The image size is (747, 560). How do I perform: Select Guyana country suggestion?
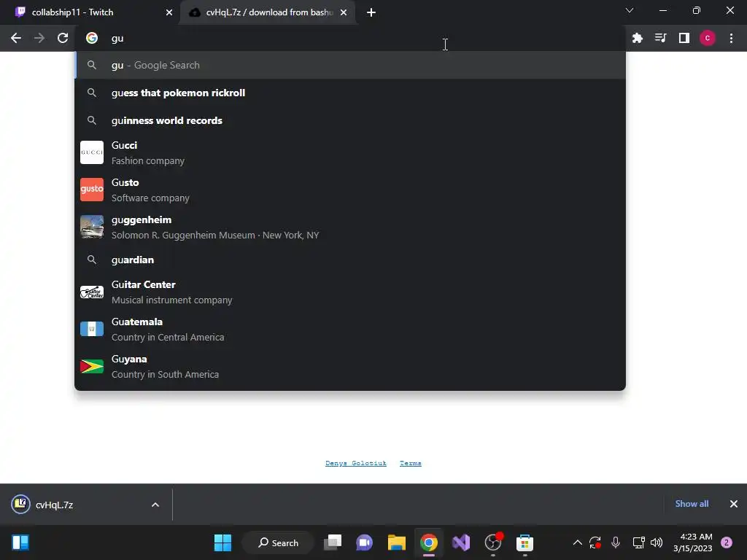pos(350,366)
